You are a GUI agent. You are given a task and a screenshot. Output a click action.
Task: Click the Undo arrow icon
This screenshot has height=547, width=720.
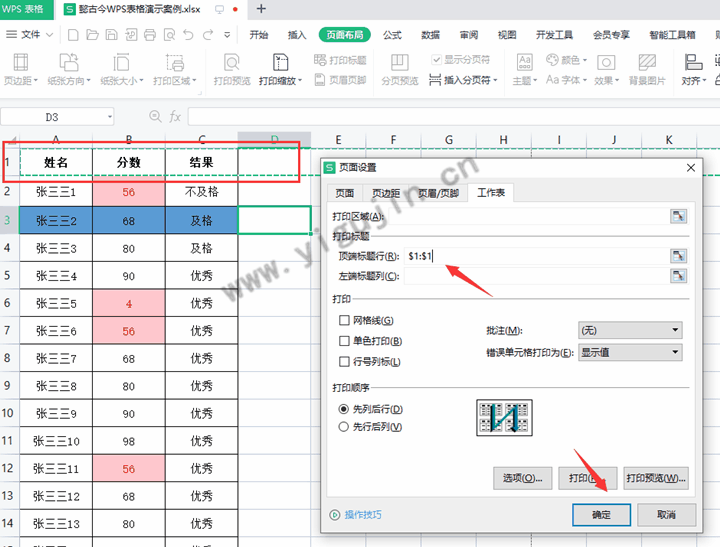tap(188, 35)
